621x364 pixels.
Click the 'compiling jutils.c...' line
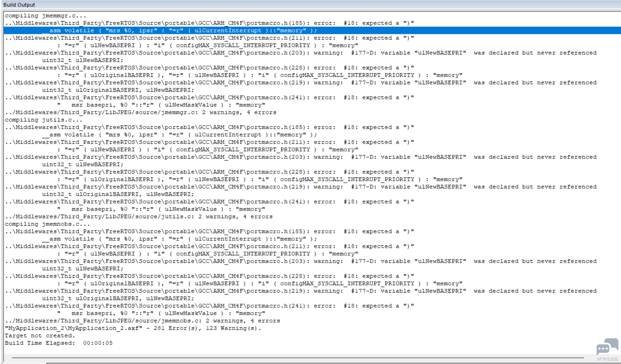pos(44,120)
